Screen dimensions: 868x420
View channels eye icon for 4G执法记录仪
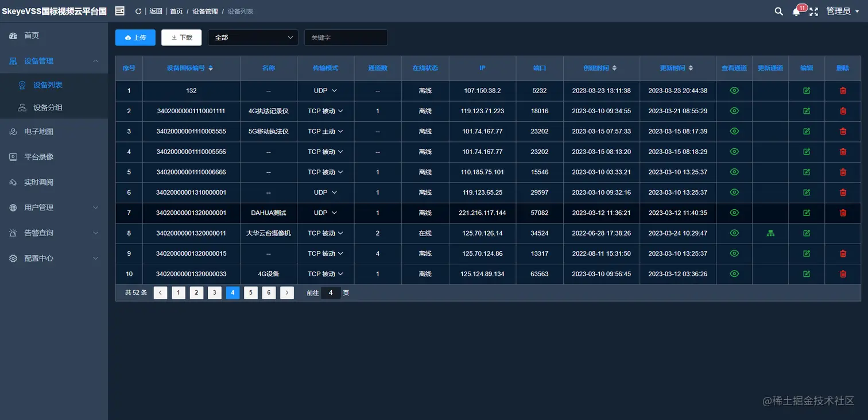click(734, 111)
